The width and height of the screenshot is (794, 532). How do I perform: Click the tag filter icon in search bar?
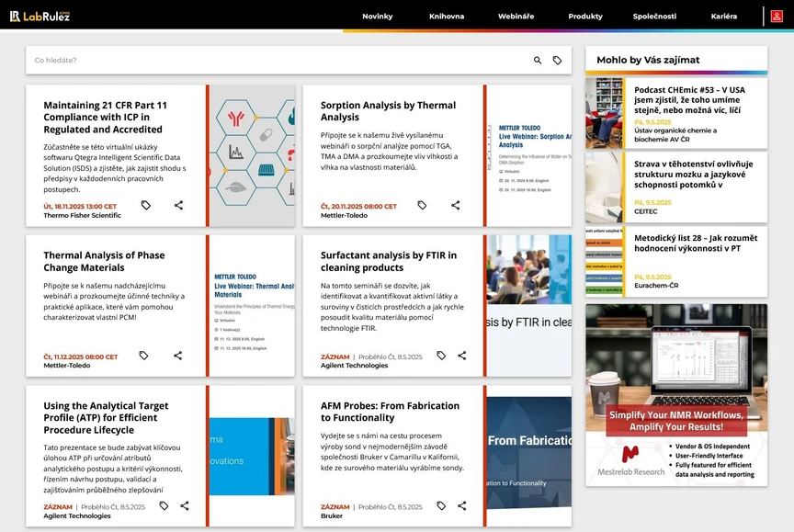(x=557, y=61)
